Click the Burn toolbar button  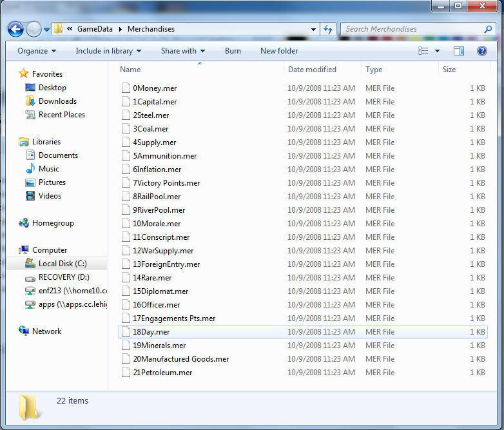(x=233, y=51)
